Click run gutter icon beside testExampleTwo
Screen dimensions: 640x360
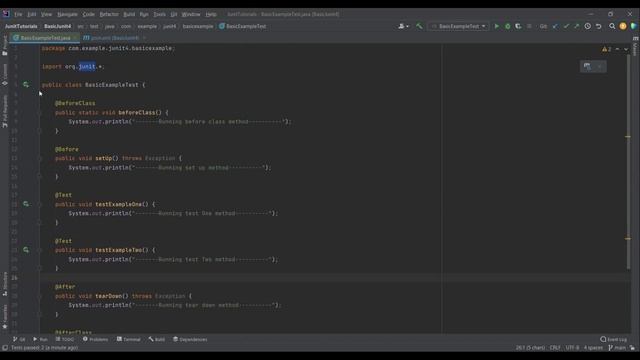[x=26, y=249]
